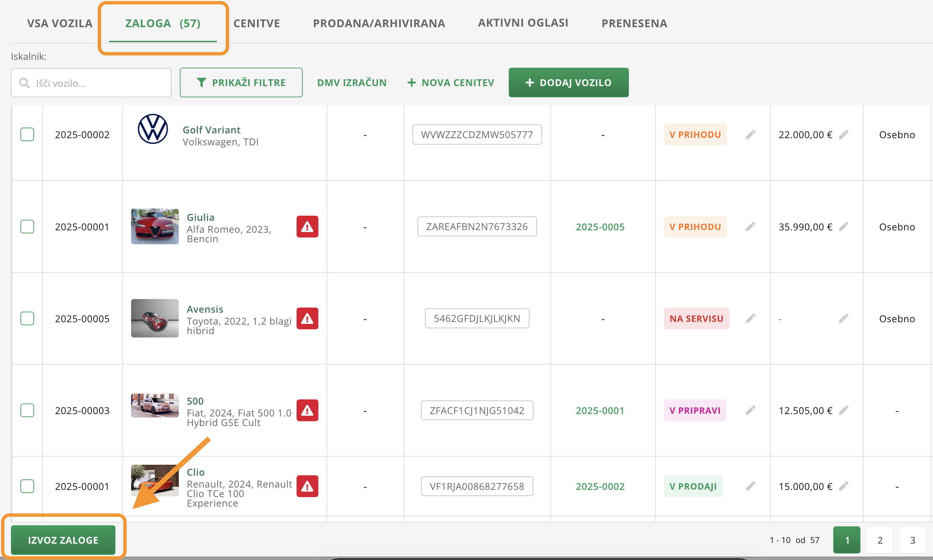Viewport: 933px width, 560px height.
Task: Click the warning icon beside Fiat 500
Action: [307, 411]
